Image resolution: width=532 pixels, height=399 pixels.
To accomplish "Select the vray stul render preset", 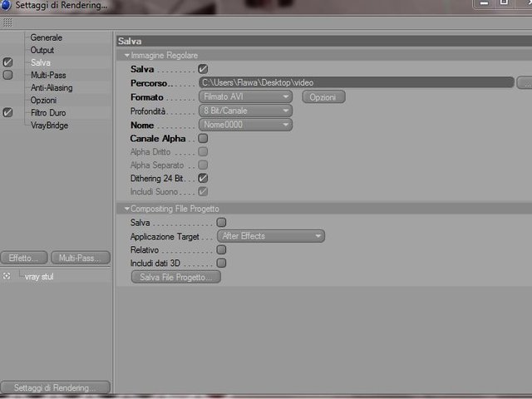I will point(39,277).
